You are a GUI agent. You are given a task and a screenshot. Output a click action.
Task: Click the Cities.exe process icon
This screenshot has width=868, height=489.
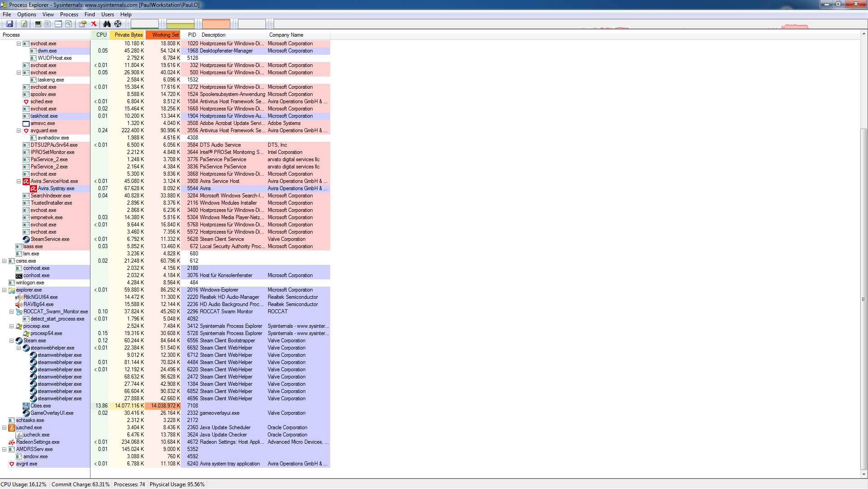click(x=26, y=406)
